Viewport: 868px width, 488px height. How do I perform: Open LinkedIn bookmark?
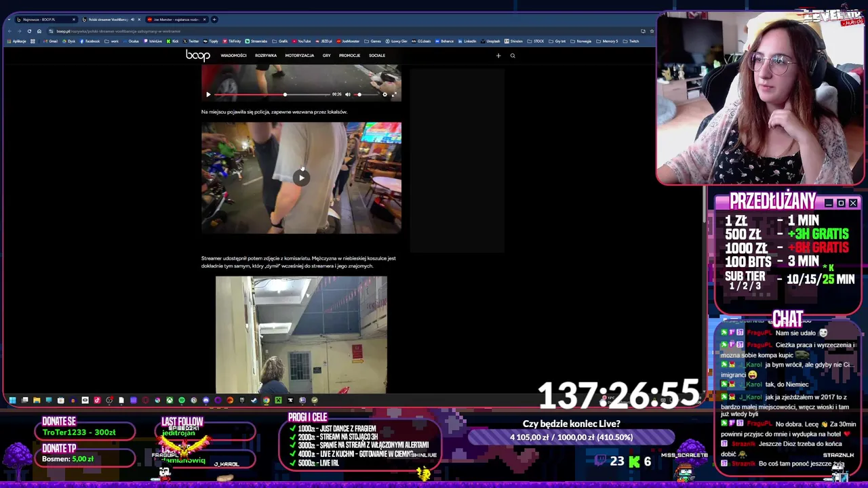coord(467,41)
